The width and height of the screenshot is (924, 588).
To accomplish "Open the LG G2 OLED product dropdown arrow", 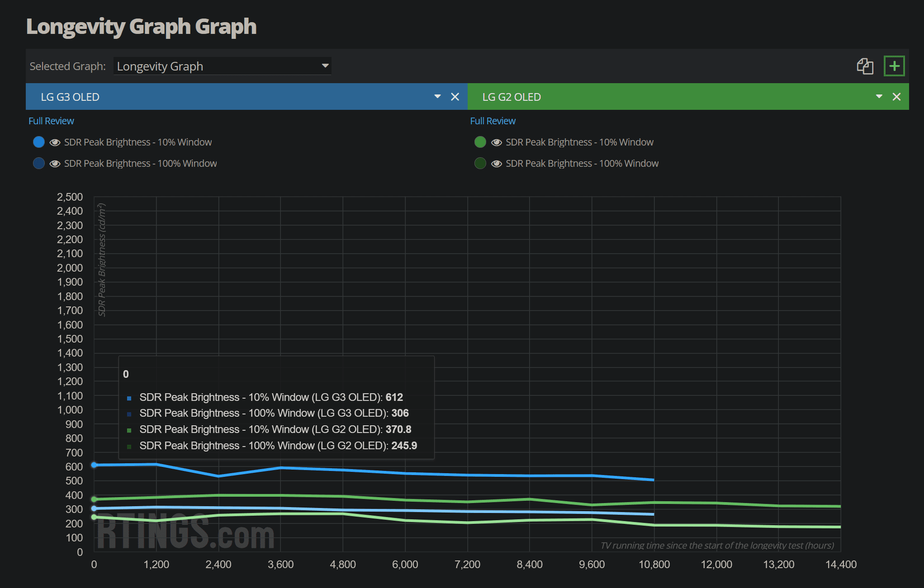I will [879, 96].
